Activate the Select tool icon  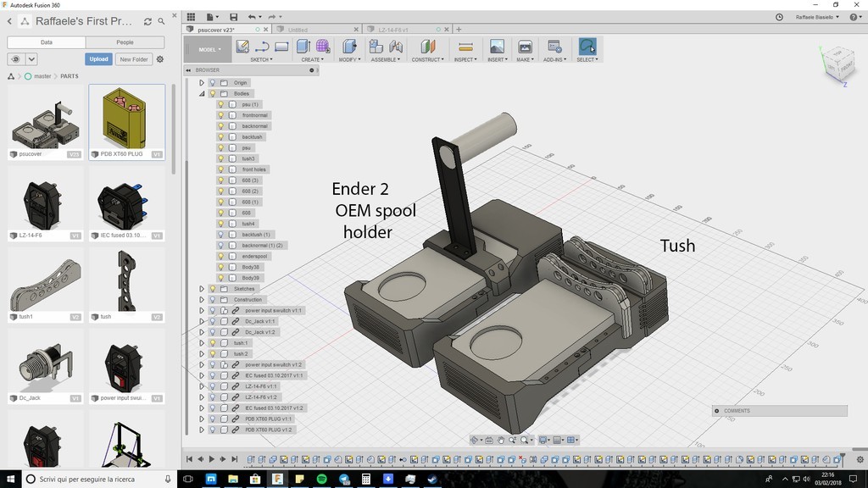(x=587, y=47)
